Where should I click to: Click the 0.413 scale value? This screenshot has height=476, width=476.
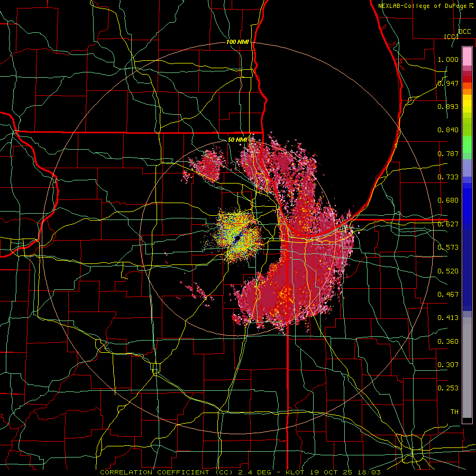point(448,318)
